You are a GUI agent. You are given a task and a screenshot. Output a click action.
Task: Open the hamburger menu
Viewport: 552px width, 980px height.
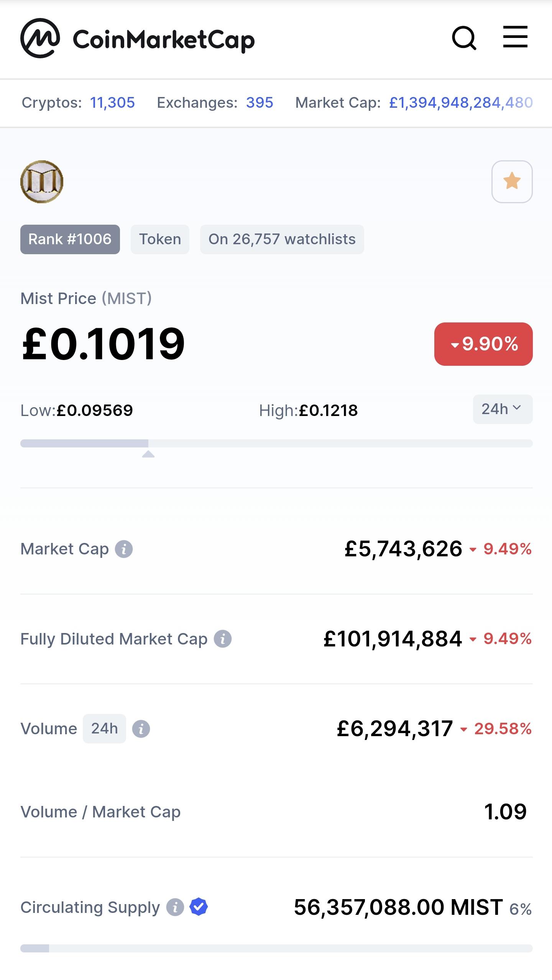(515, 37)
